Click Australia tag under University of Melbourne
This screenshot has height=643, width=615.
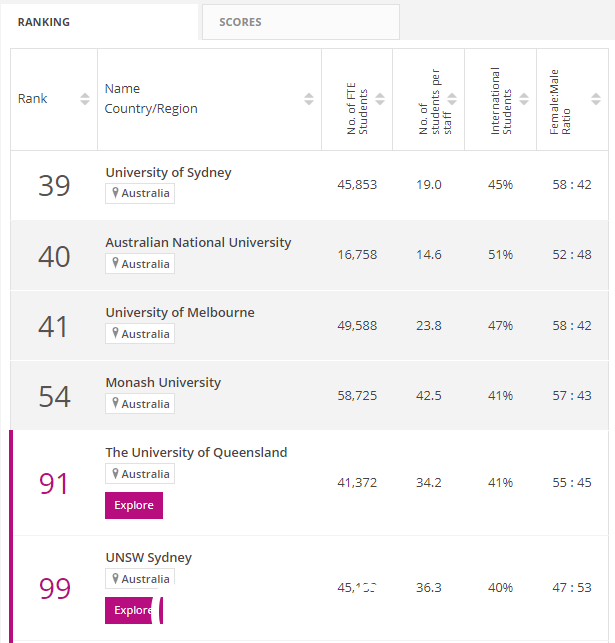tap(140, 334)
